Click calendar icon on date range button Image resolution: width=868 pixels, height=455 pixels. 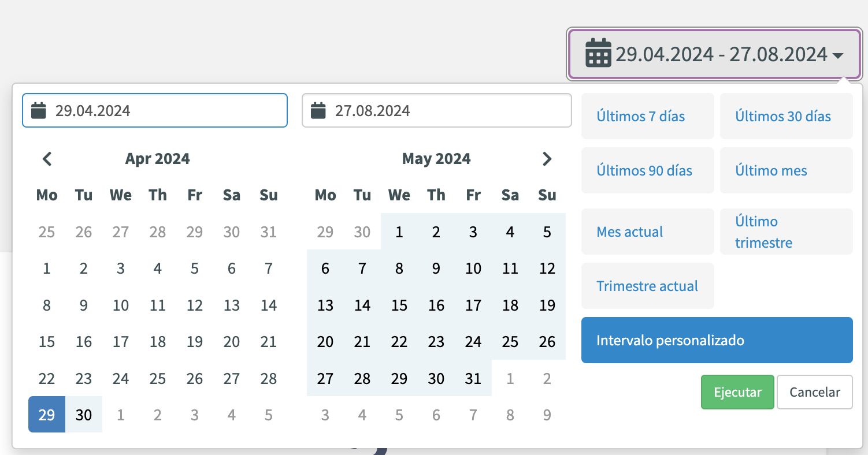click(598, 53)
